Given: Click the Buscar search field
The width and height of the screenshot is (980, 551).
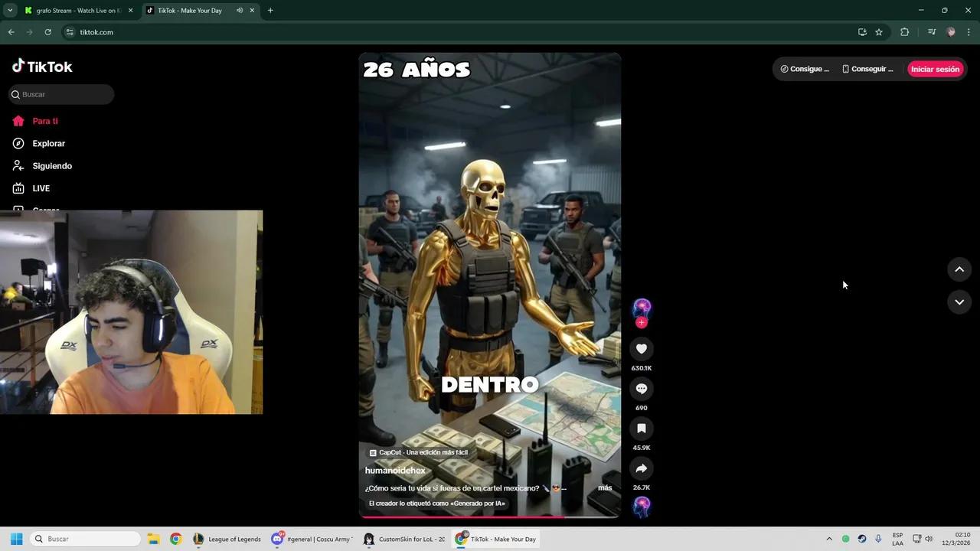Looking at the screenshot, I should tap(61, 93).
